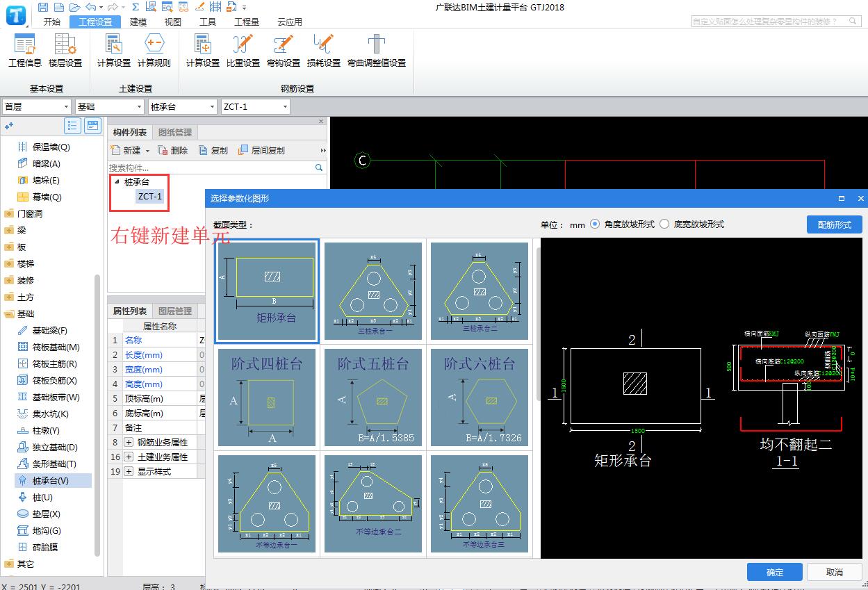Expand 钢筋业务属性 property group
Viewport: 868px width, 590px height.
tap(129, 442)
